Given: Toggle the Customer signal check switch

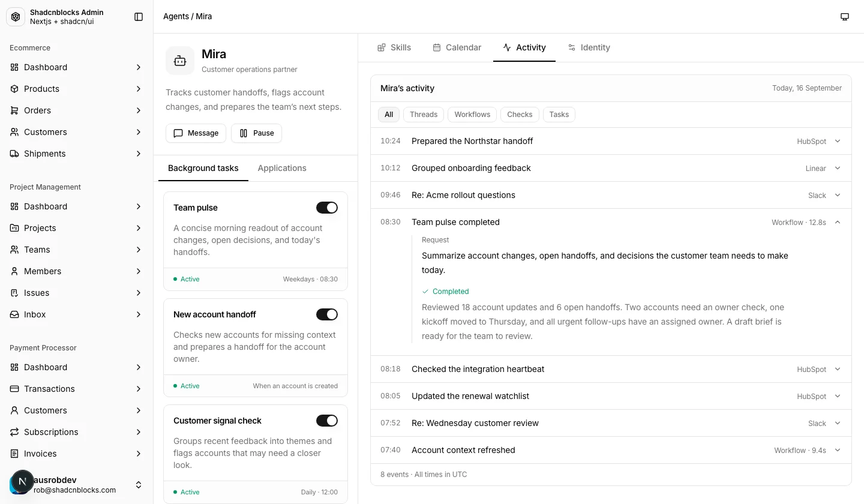Looking at the screenshot, I should (327, 421).
